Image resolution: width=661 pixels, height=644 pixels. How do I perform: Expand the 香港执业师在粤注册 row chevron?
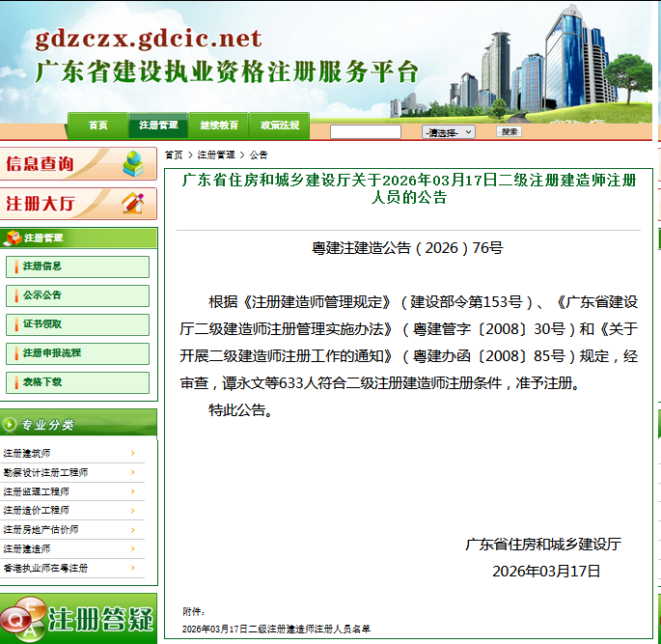click(133, 568)
